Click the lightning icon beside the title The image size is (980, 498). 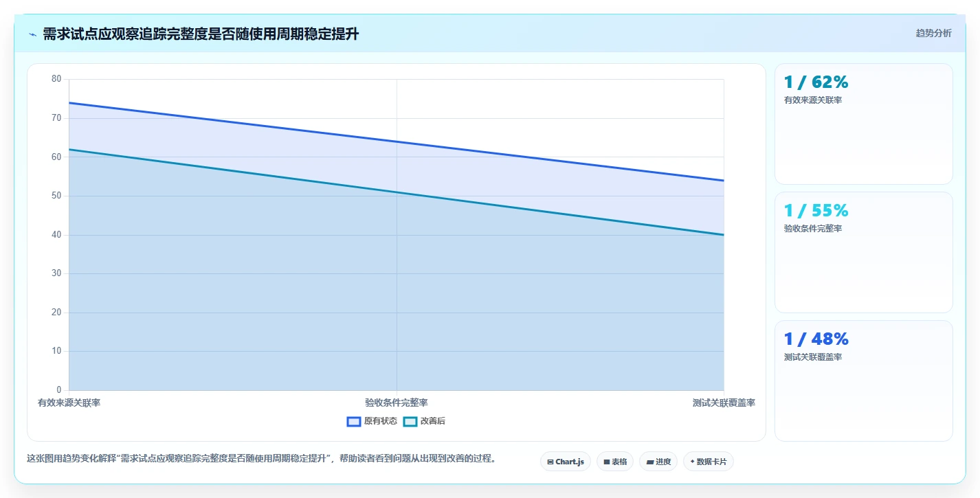pos(32,34)
